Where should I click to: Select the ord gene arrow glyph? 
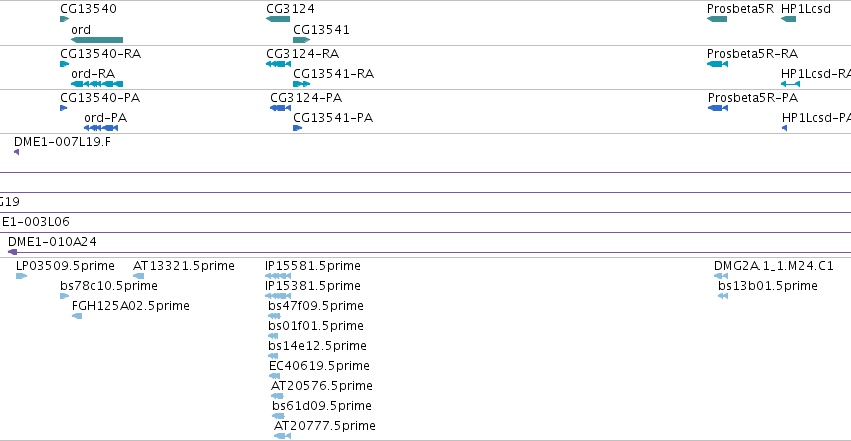pos(97,40)
